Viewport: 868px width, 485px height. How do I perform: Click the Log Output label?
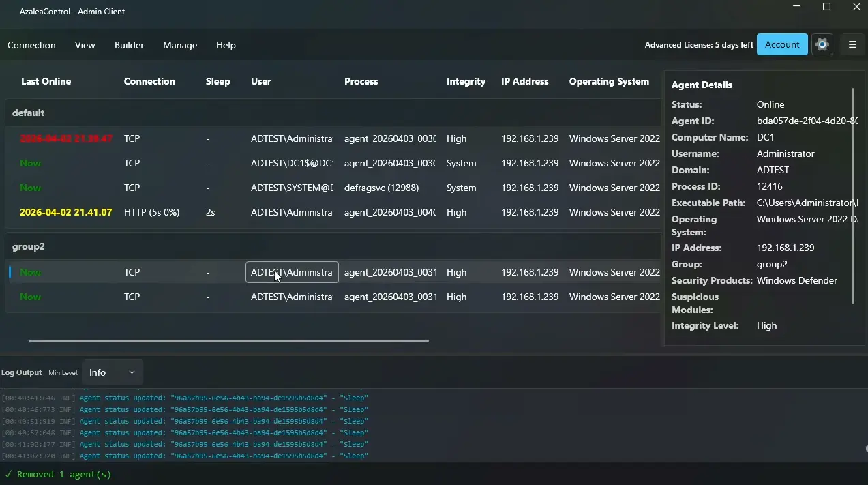(21, 372)
